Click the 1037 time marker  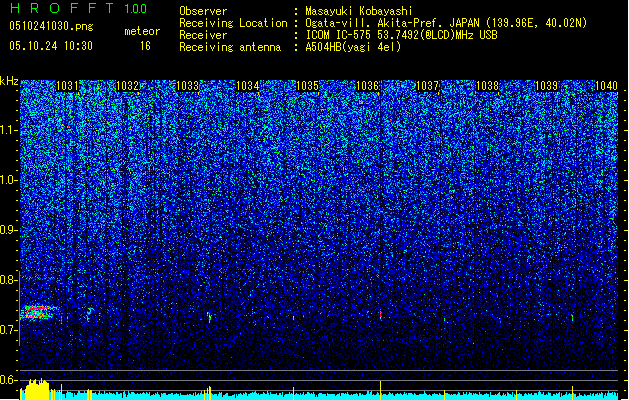(x=428, y=86)
